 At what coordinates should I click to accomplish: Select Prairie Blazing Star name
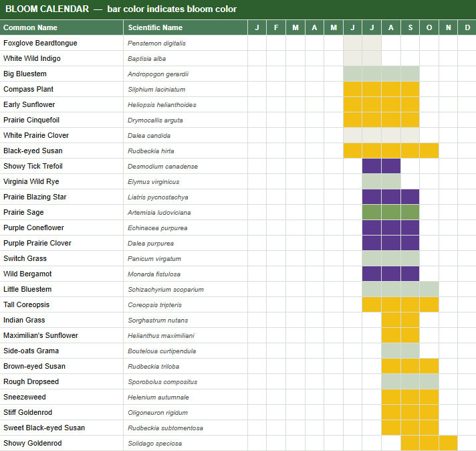coord(62,197)
